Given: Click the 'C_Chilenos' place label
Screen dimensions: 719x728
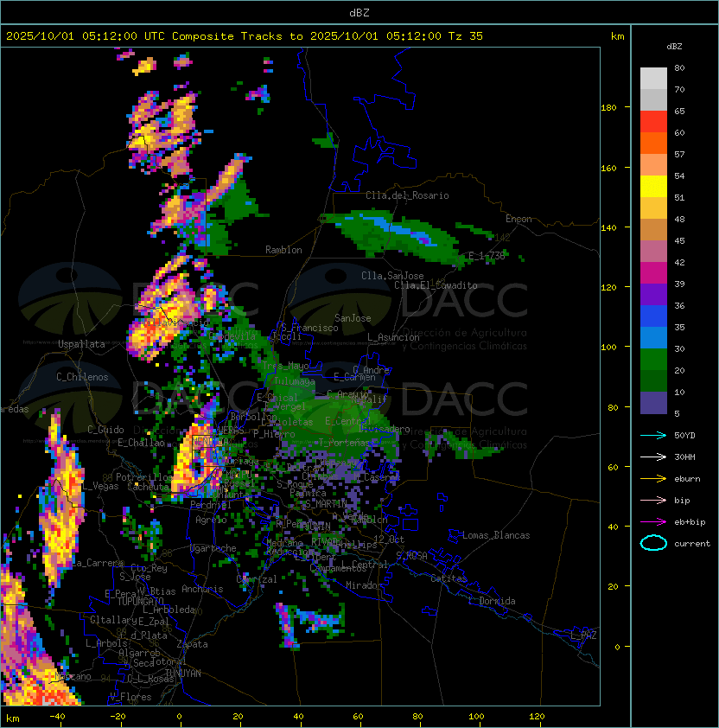Looking at the screenshot, I should point(82,377).
